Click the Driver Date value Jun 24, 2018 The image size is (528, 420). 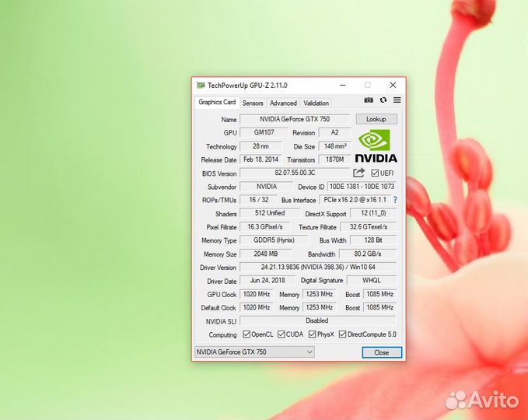(x=267, y=280)
